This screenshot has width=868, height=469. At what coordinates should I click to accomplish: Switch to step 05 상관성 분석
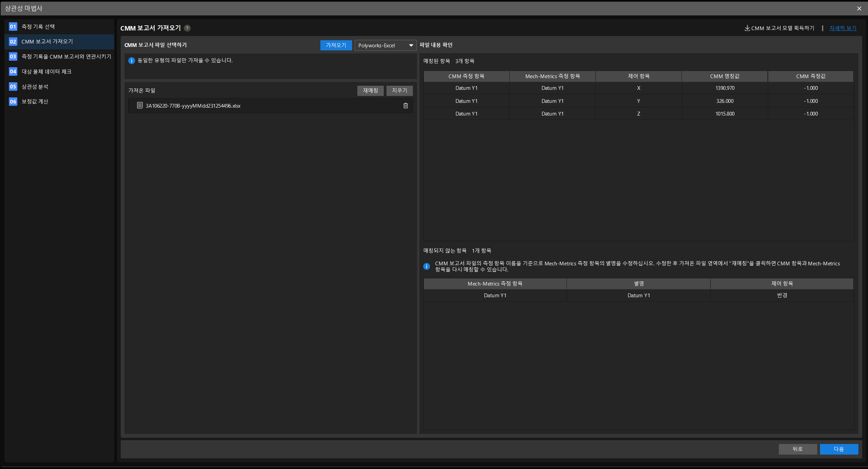click(59, 86)
